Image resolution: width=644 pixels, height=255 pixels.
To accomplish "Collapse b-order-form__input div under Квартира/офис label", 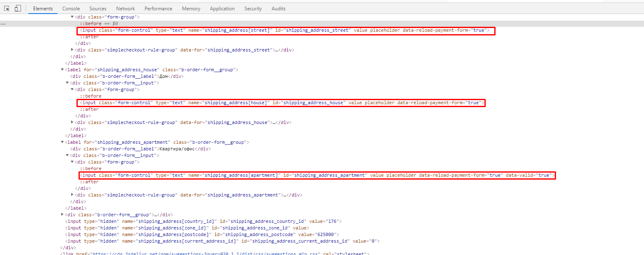I will coord(67,155).
